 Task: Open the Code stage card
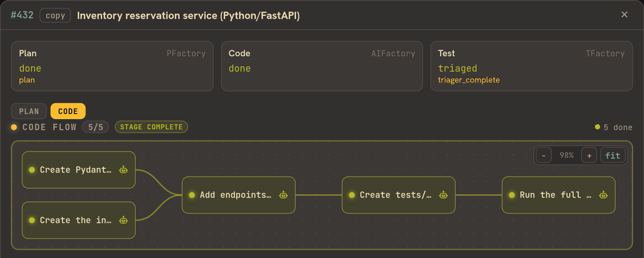tap(322, 66)
